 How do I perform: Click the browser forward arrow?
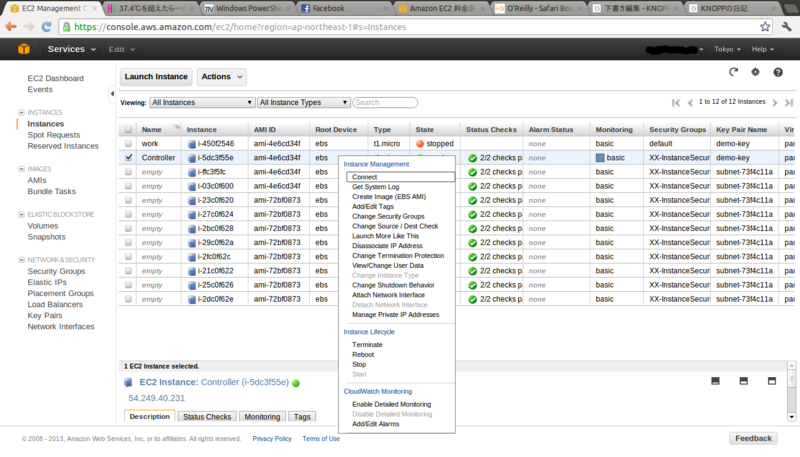pos(29,27)
